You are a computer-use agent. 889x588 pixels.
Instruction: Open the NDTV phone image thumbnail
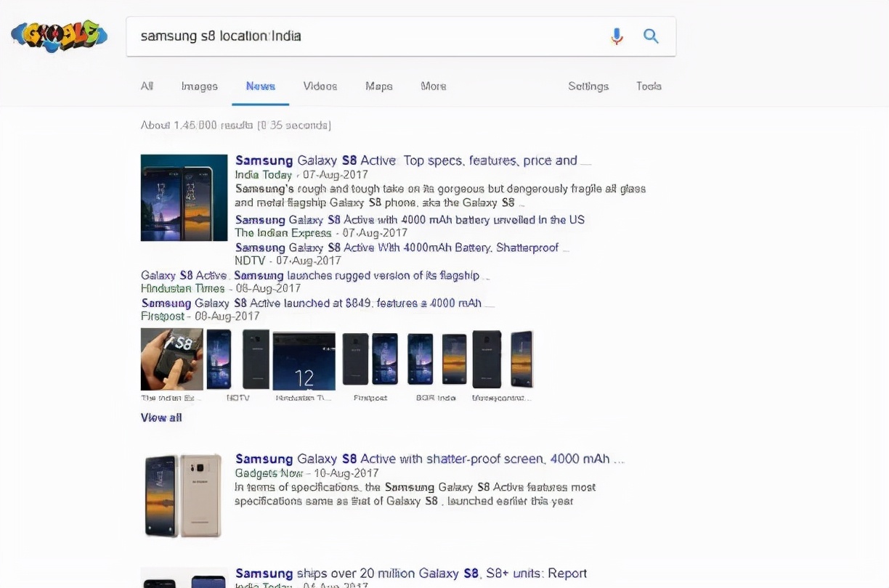tap(238, 359)
